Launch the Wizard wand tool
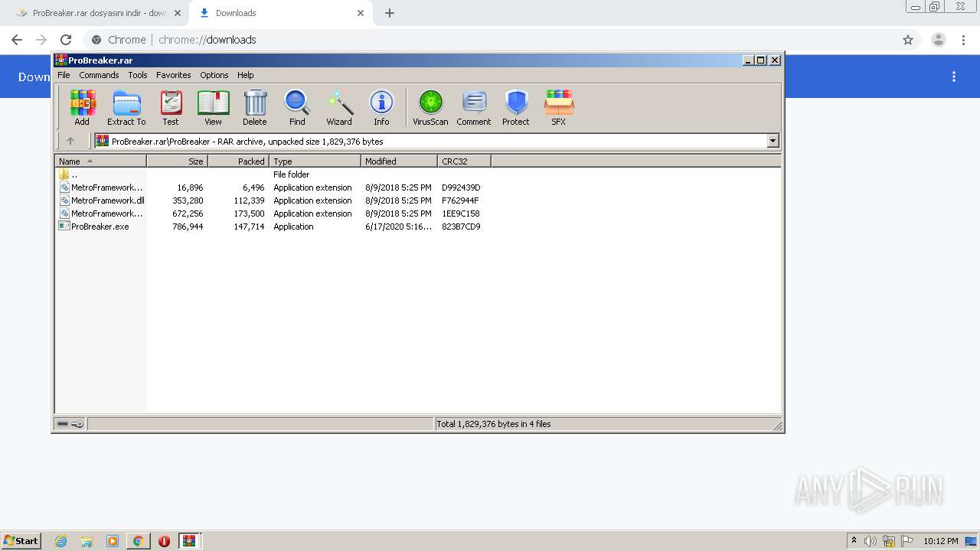The width and height of the screenshot is (980, 551). pyautogui.click(x=339, y=107)
